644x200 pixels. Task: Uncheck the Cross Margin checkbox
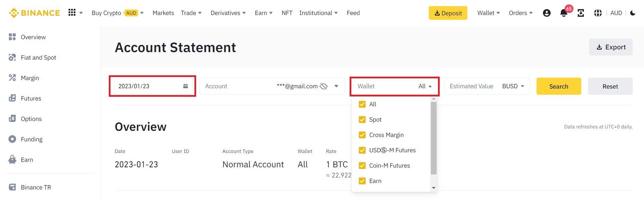point(362,135)
